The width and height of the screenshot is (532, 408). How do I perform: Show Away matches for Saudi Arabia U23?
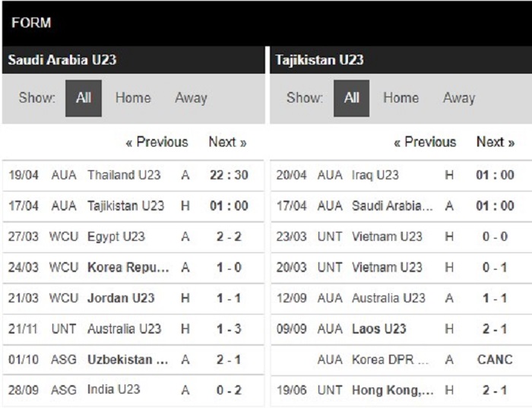(191, 98)
